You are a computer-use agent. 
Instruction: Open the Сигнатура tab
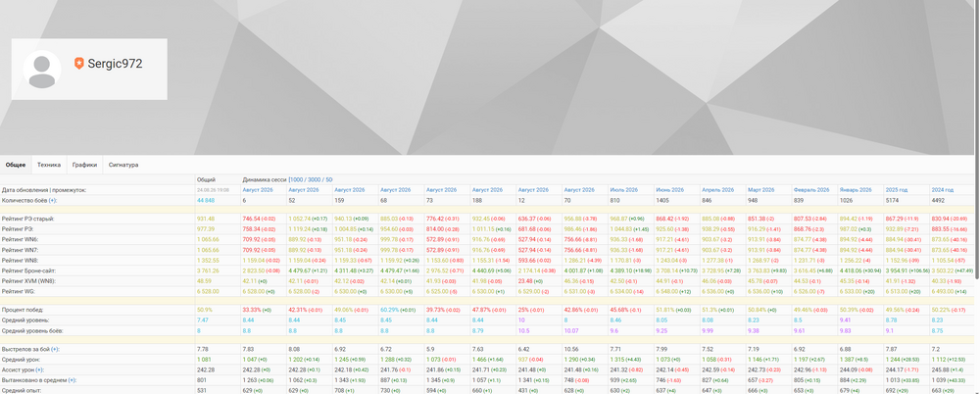pyautogui.click(x=123, y=165)
